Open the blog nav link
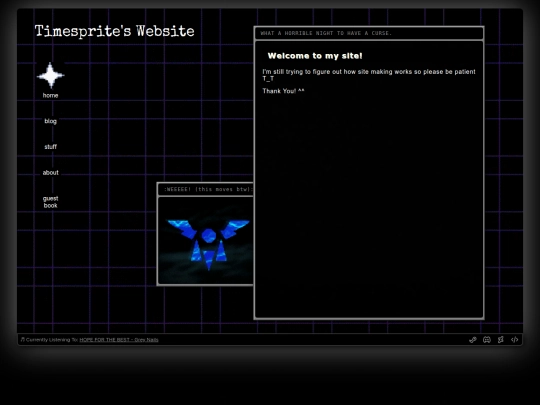This screenshot has width=540, height=405. click(x=50, y=121)
